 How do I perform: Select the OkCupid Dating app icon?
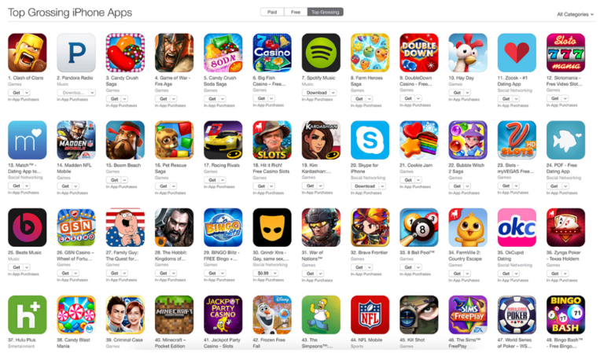(x=517, y=227)
